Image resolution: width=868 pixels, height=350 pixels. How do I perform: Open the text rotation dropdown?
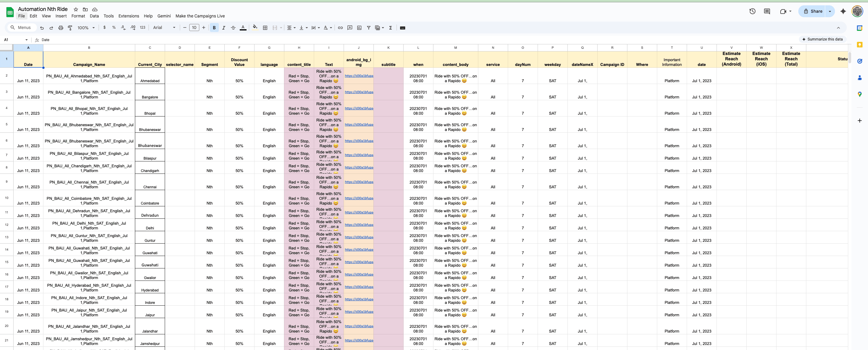pyautogui.click(x=327, y=28)
